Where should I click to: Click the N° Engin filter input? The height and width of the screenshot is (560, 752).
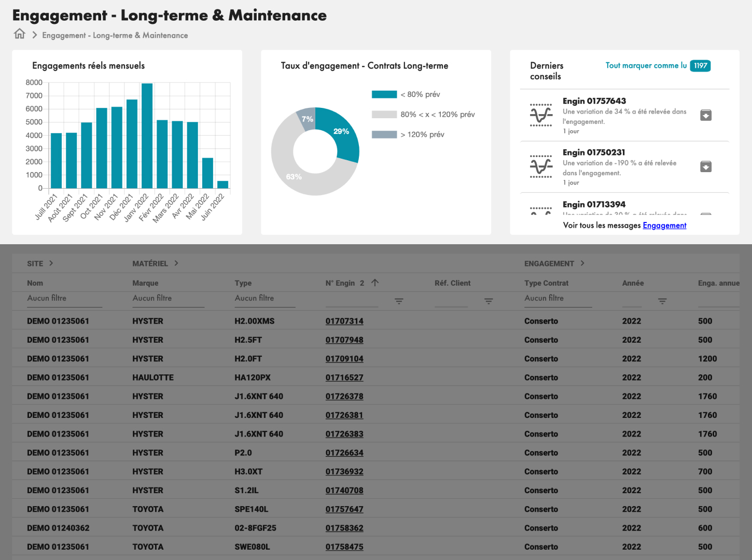tap(352, 301)
